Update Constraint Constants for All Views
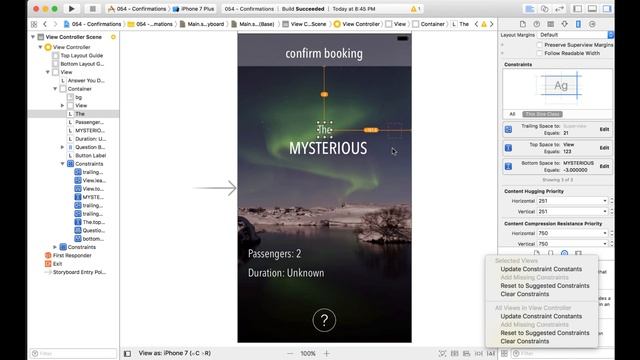Screen dimensions: 640x360 [541, 316]
